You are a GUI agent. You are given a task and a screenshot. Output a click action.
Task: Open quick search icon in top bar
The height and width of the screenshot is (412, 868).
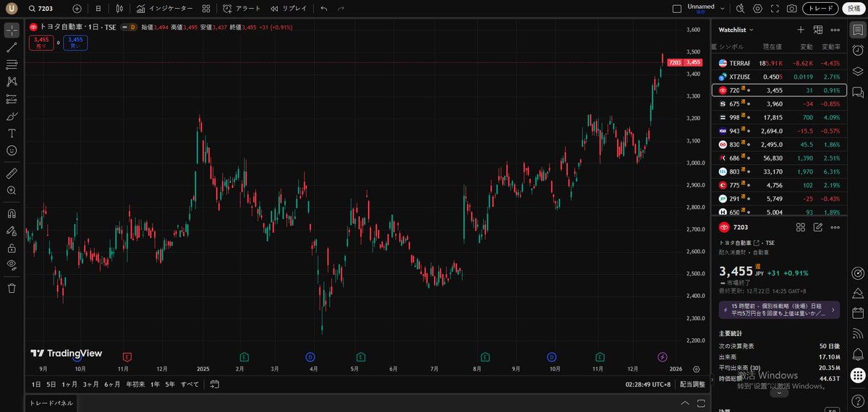[x=740, y=9]
